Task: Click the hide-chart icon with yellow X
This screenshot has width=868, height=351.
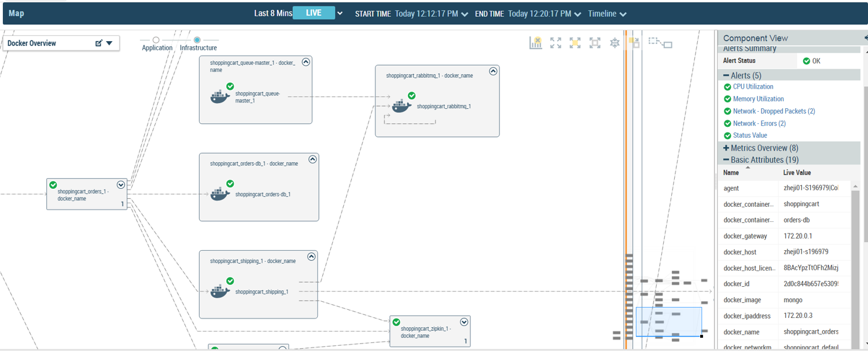Action: tap(536, 42)
